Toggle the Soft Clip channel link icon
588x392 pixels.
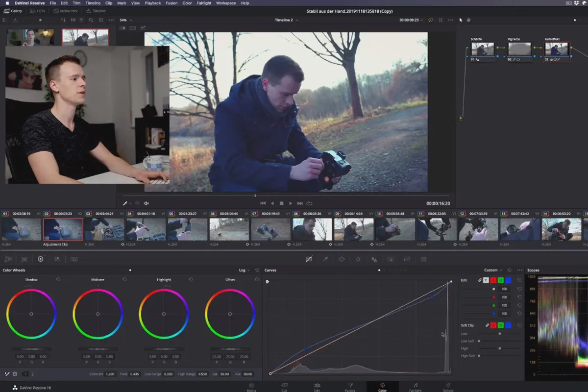487,325
